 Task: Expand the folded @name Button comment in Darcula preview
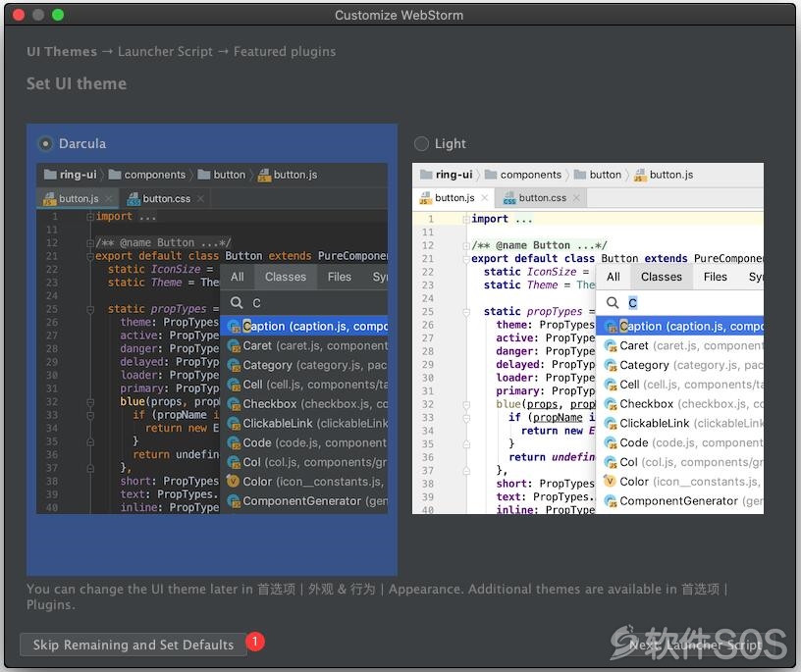(x=90, y=243)
